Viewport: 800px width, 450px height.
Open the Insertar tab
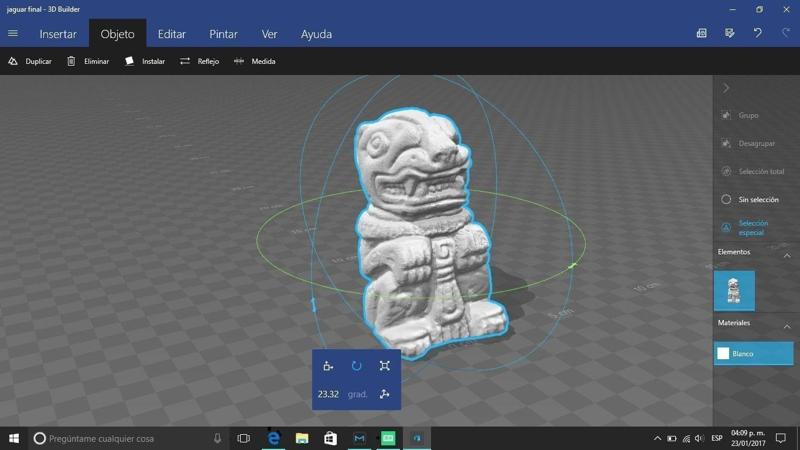click(x=58, y=34)
